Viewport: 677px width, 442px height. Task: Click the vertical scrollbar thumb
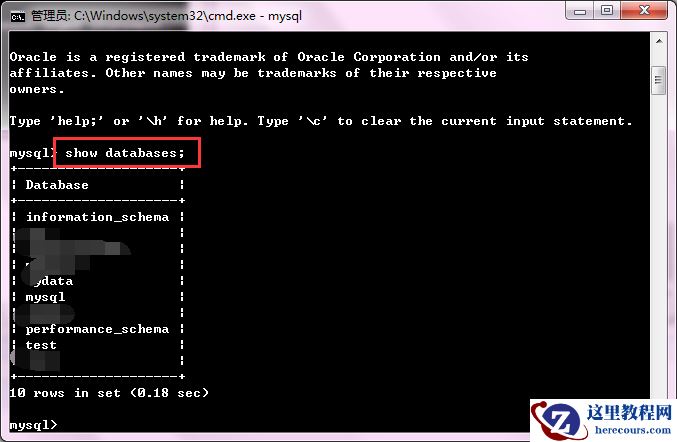tap(658, 80)
